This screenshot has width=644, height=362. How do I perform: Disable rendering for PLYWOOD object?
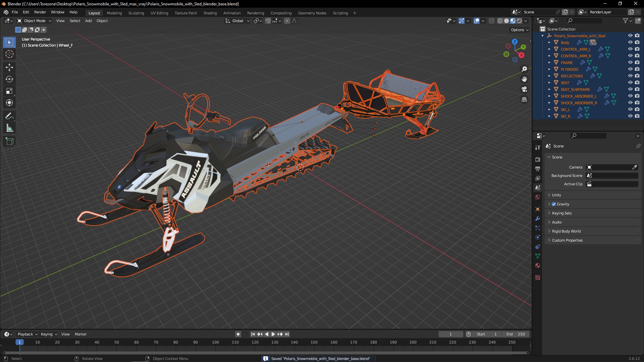click(x=637, y=69)
